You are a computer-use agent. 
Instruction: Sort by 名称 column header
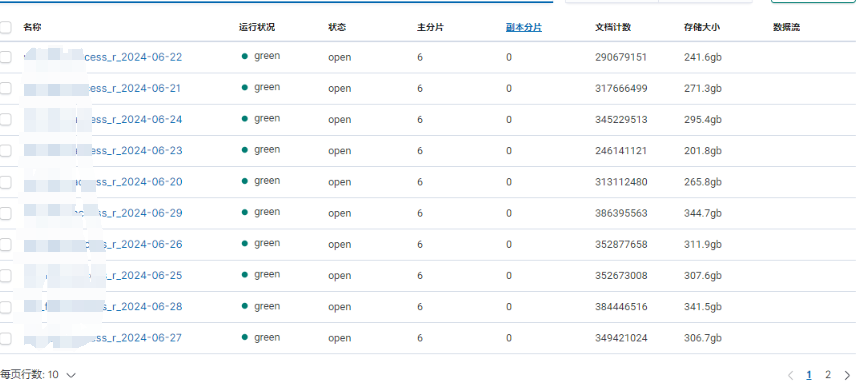tap(32, 27)
